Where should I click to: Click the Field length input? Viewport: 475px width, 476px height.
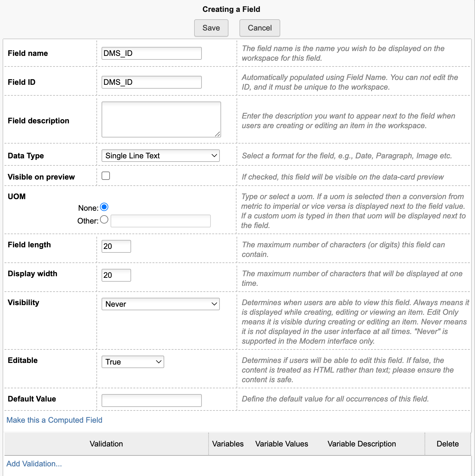116,246
